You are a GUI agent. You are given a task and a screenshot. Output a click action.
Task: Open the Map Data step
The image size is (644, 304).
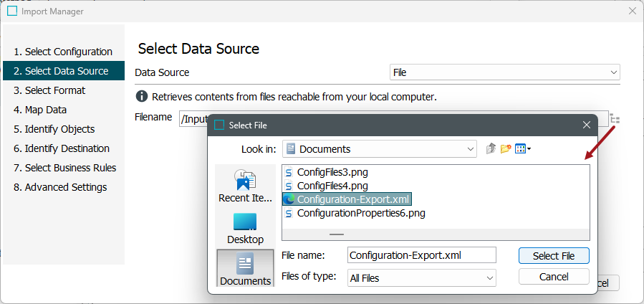(45, 110)
